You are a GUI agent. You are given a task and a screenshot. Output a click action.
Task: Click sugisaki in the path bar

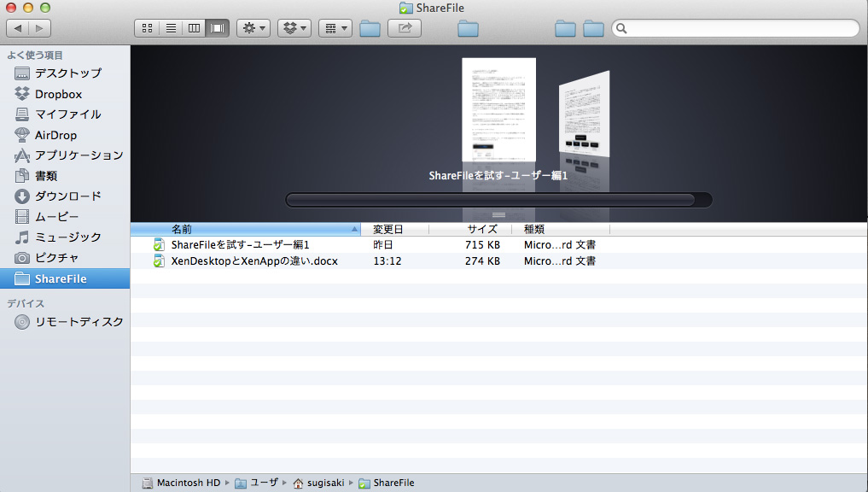point(319,483)
